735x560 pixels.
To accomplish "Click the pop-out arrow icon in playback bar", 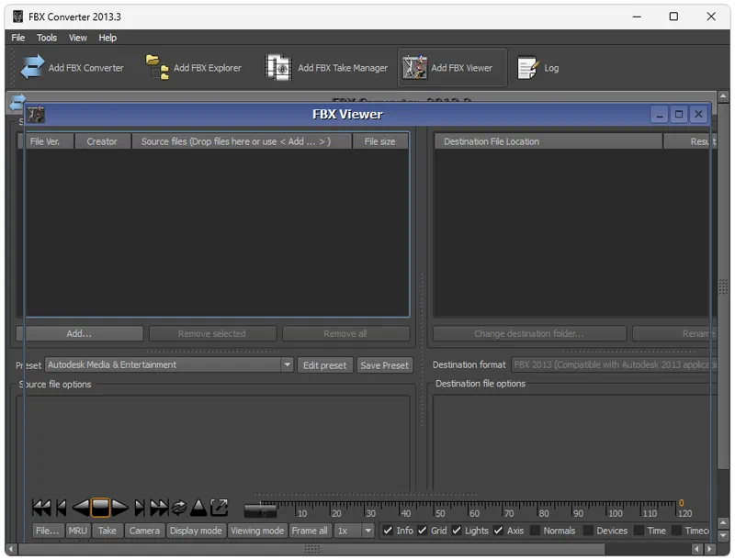I will 219,508.
